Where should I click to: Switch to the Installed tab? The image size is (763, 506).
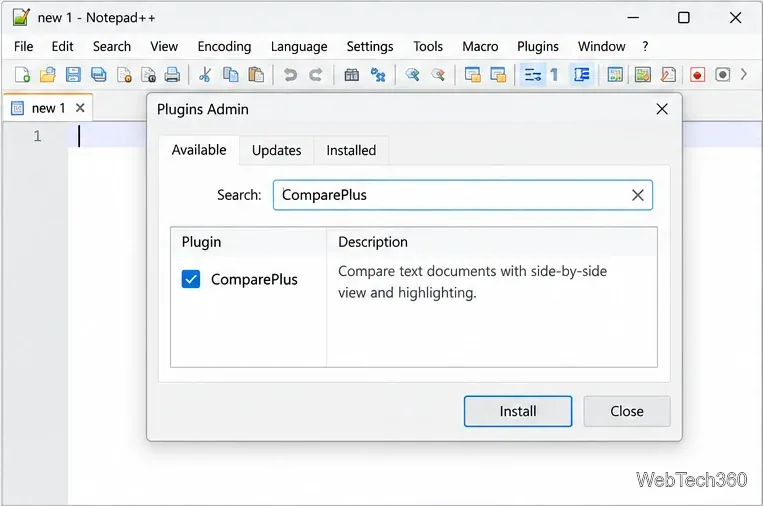351,150
